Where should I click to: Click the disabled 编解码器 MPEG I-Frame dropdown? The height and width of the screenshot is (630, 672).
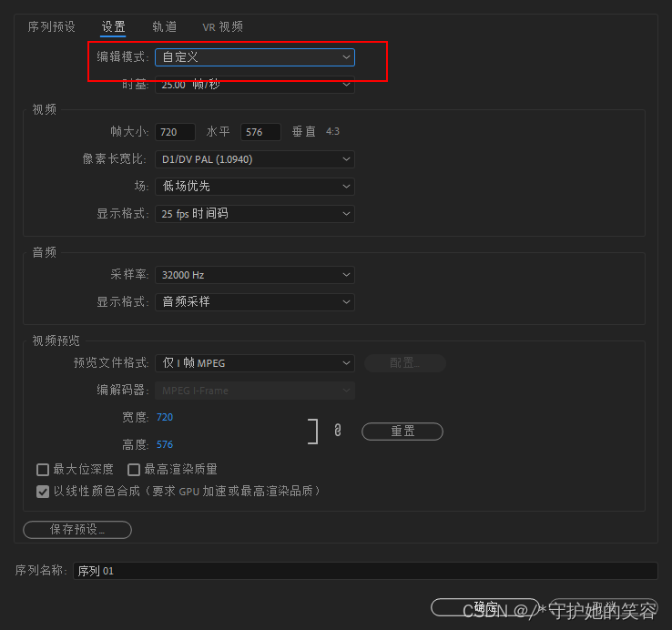tap(255, 391)
